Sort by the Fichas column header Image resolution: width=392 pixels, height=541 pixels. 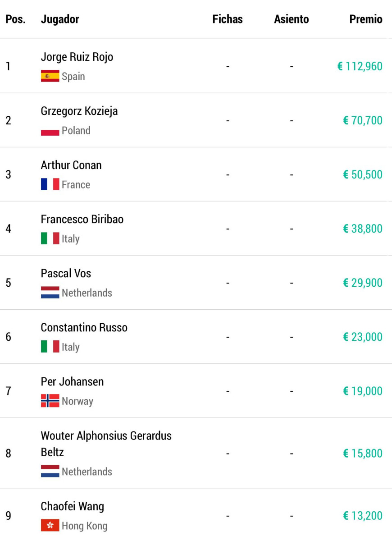click(x=228, y=19)
